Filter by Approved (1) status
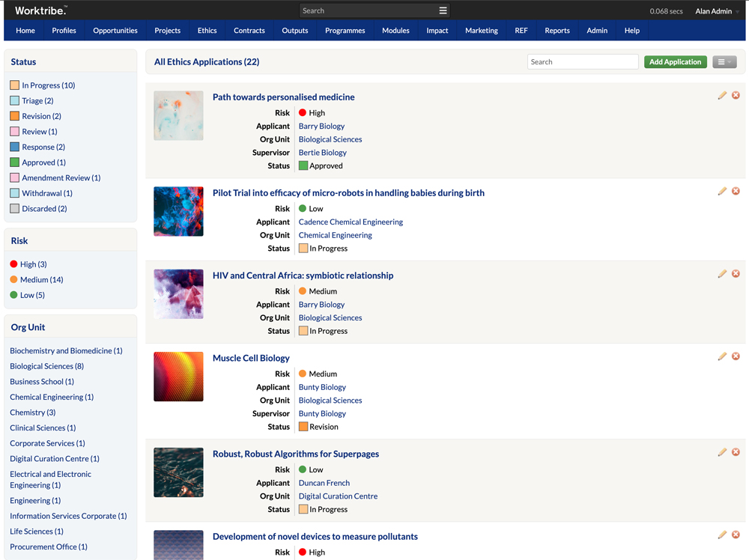 44,162
